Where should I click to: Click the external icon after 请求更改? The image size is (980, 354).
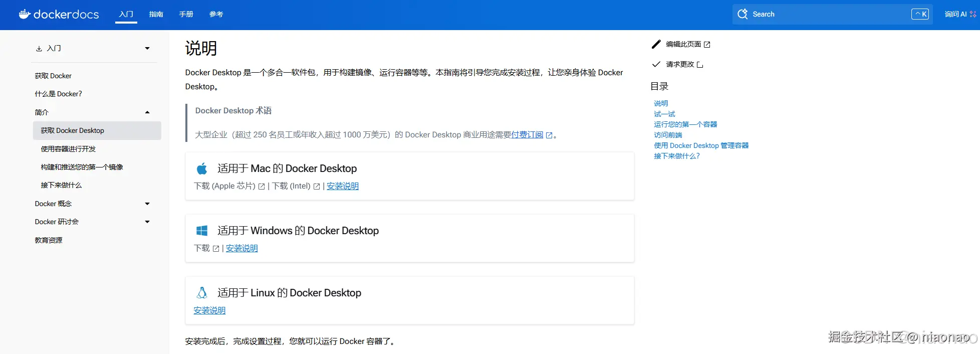coord(700,65)
